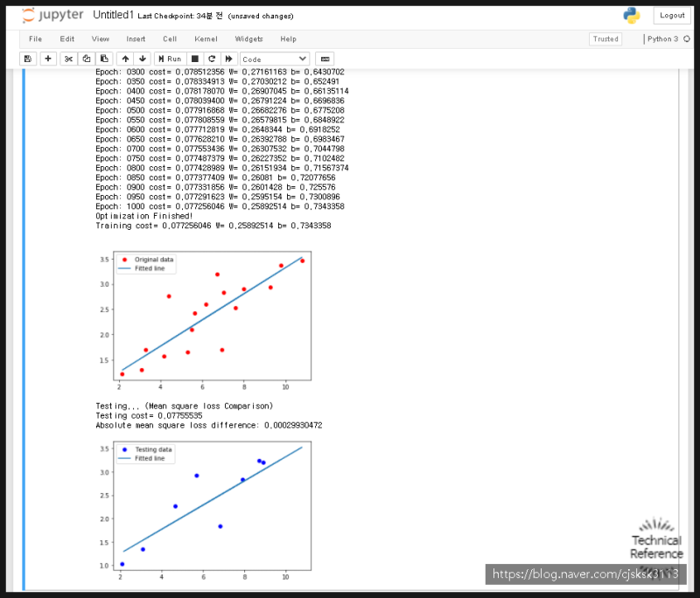Click the Logout button
700x598 pixels.
(672, 15)
